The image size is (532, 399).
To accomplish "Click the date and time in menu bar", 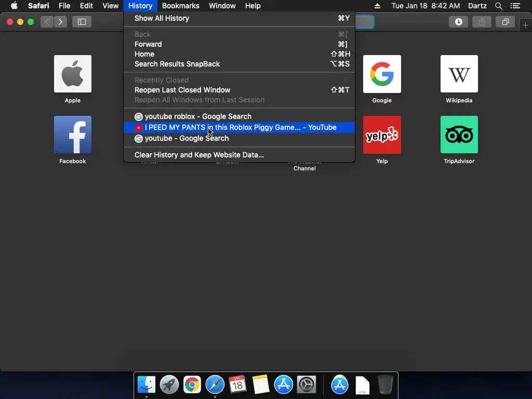I will click(x=425, y=6).
